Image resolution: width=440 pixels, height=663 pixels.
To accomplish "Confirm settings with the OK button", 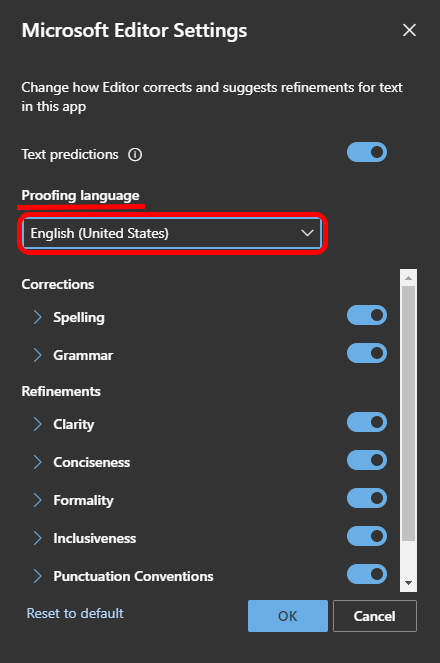I will (288, 616).
